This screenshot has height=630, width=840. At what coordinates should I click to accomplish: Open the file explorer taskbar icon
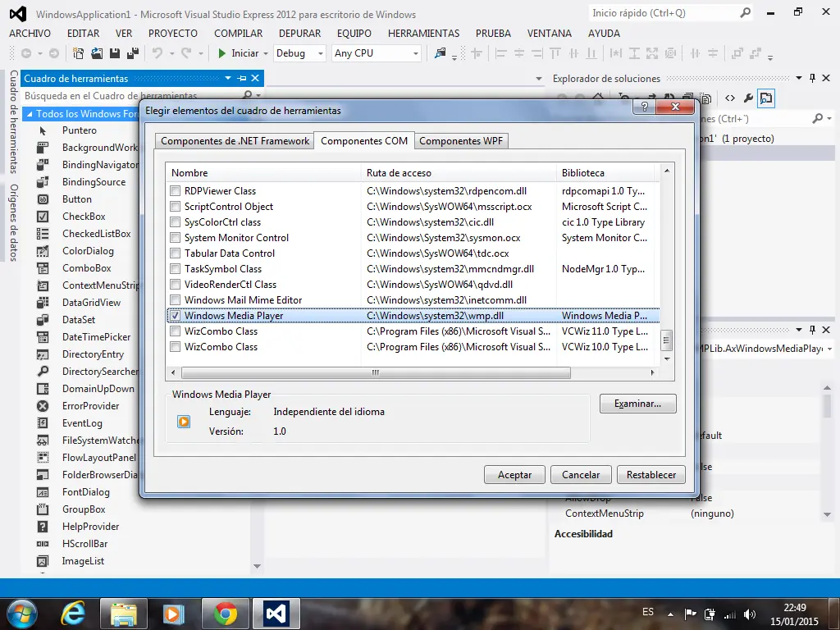[124, 614]
